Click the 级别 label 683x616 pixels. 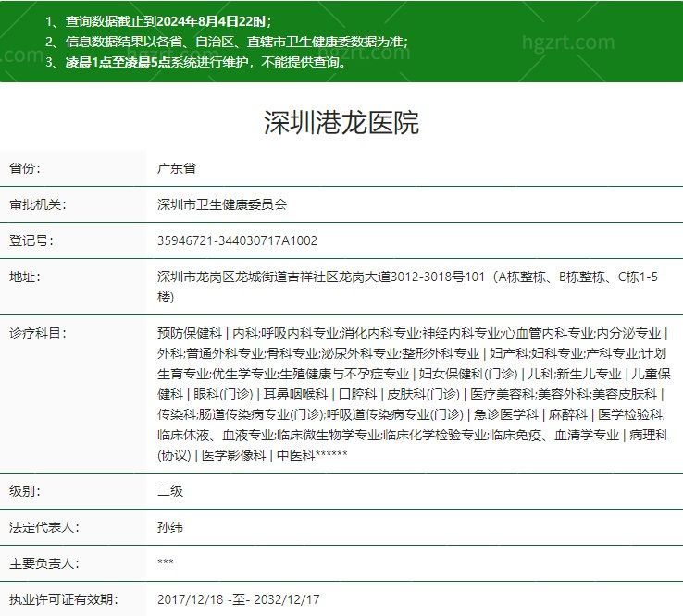[25, 491]
